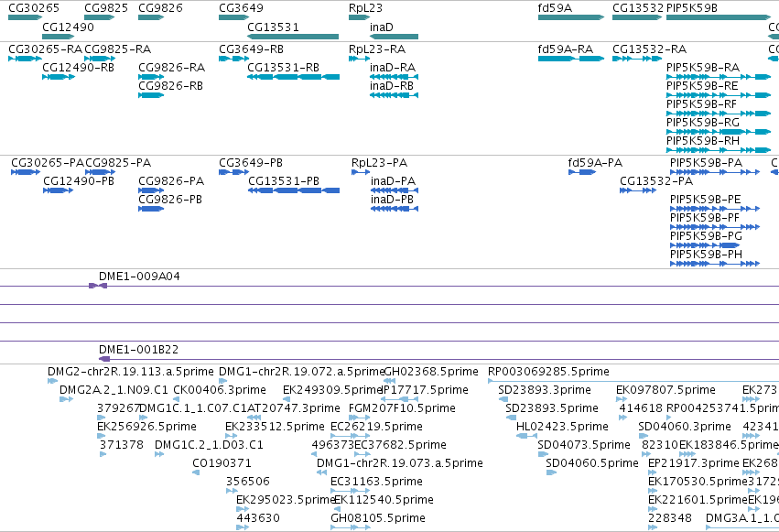This screenshot has height=532, width=779.
Task: Click transcript PIP5K59B-RA
Action: coord(719,77)
